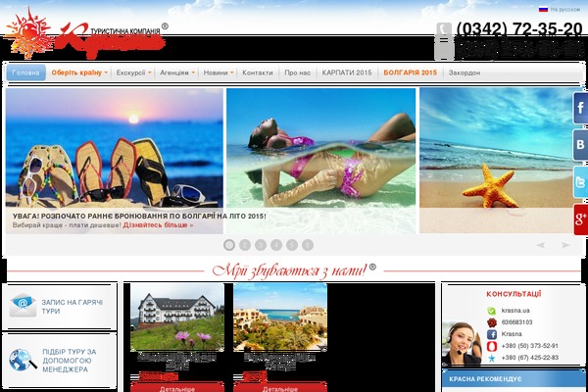Click the 636683103 contact number
Image resolution: width=588 pixels, height=392 pixels.
click(x=516, y=322)
